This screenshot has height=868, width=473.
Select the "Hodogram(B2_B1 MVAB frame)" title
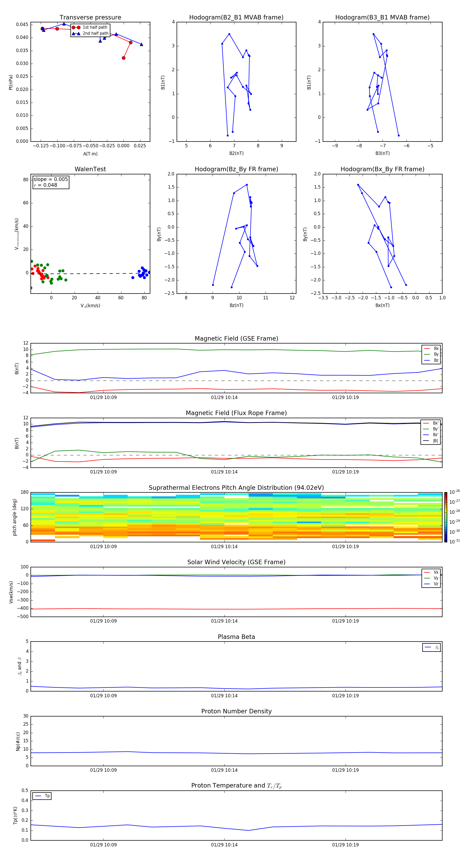click(x=236, y=18)
